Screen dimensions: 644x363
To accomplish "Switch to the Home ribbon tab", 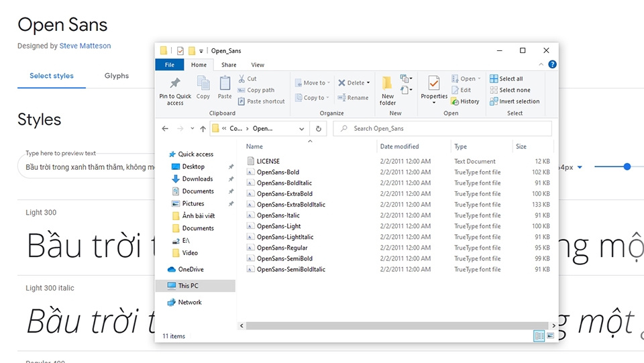I will coord(199,65).
